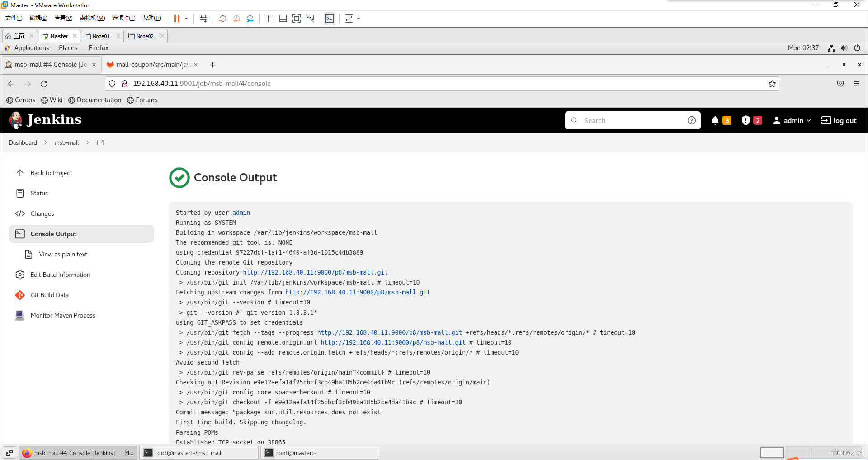Open the 帮助(H) menu
868x460 pixels.
(x=152, y=18)
